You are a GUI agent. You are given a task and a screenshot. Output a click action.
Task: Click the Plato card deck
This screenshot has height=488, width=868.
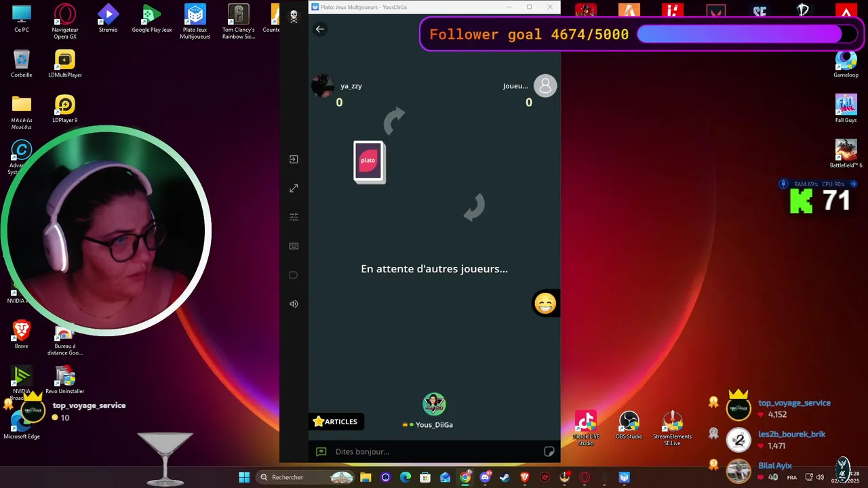coord(369,162)
